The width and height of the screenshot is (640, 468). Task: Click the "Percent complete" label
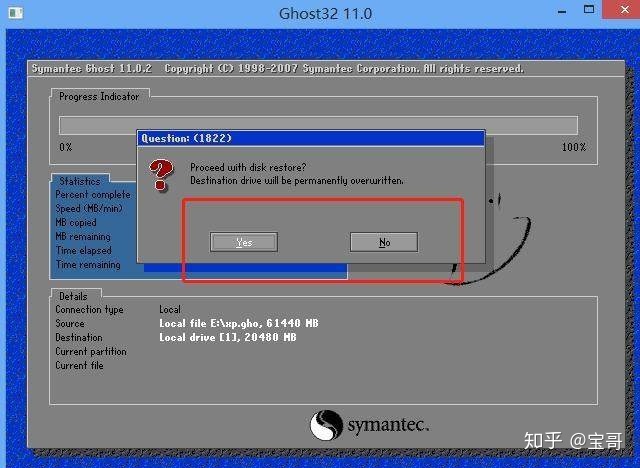93,195
